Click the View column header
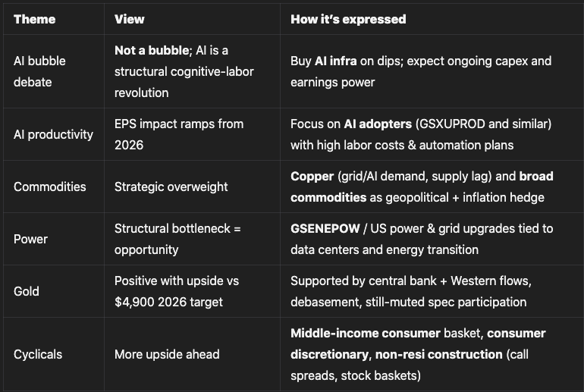Viewport: 584px width, 392px height. pos(130,19)
